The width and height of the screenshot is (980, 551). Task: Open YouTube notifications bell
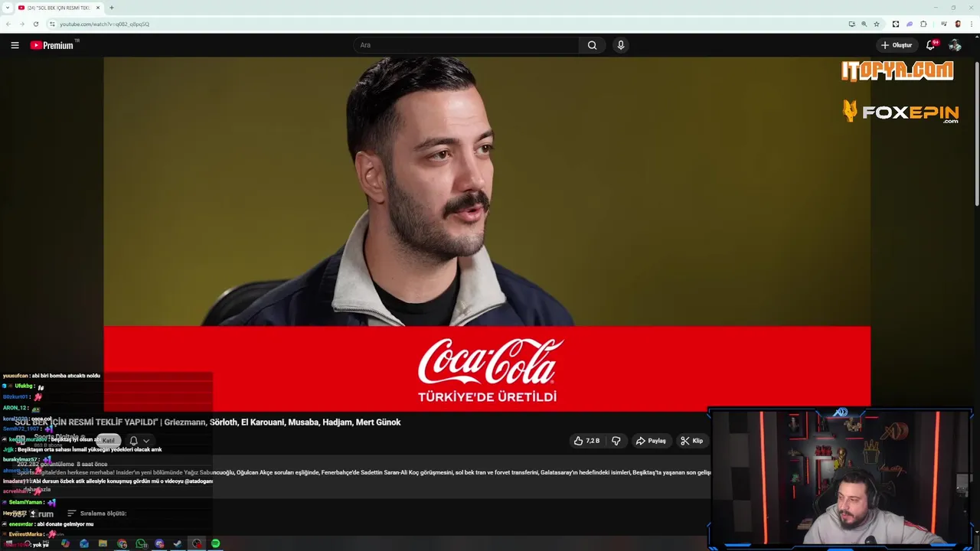931,45
